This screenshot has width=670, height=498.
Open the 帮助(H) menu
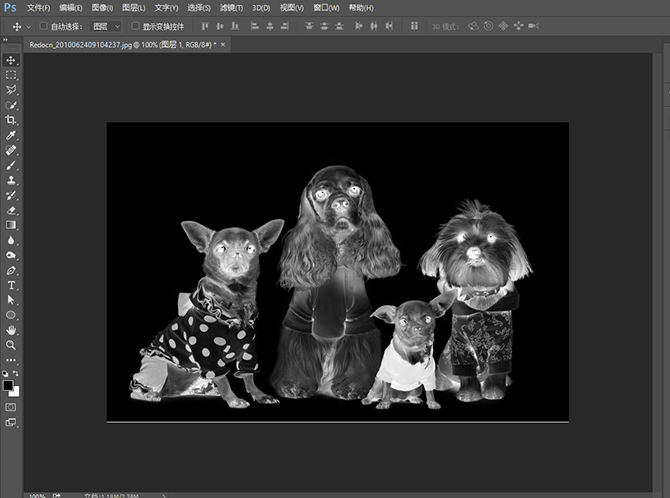click(x=361, y=8)
